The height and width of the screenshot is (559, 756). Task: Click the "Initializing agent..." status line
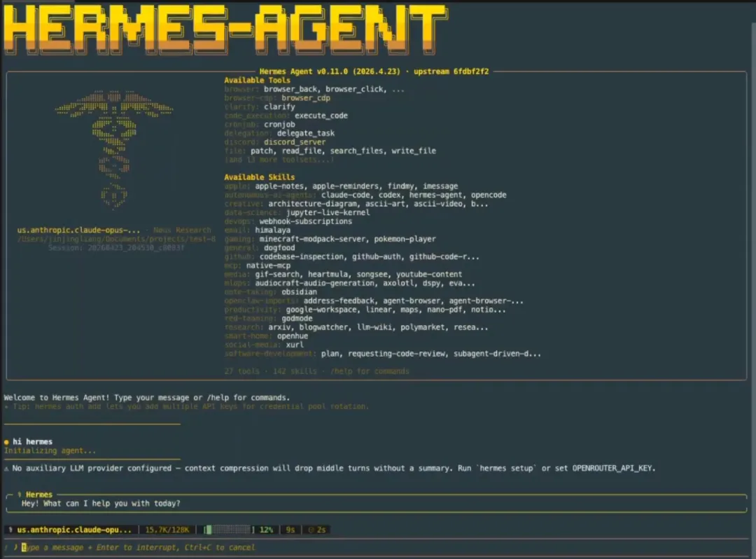click(x=50, y=450)
